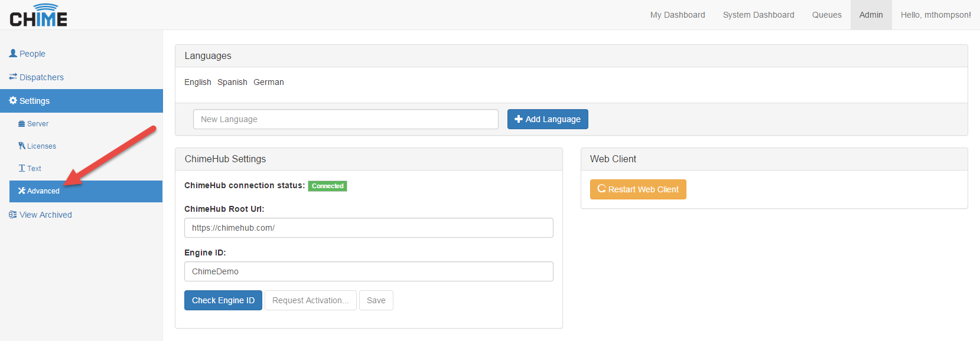This screenshot has width=980, height=341.
Task: Click the ChimeHub Settings heading
Action: point(225,159)
